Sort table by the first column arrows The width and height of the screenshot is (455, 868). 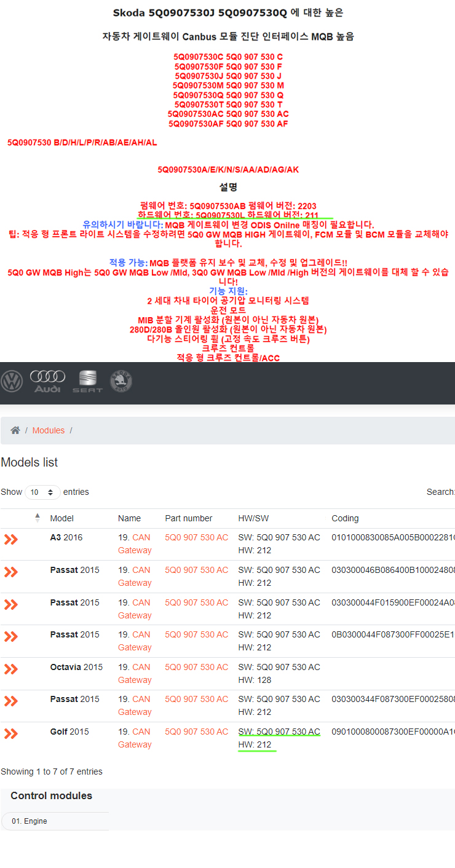coord(38,518)
